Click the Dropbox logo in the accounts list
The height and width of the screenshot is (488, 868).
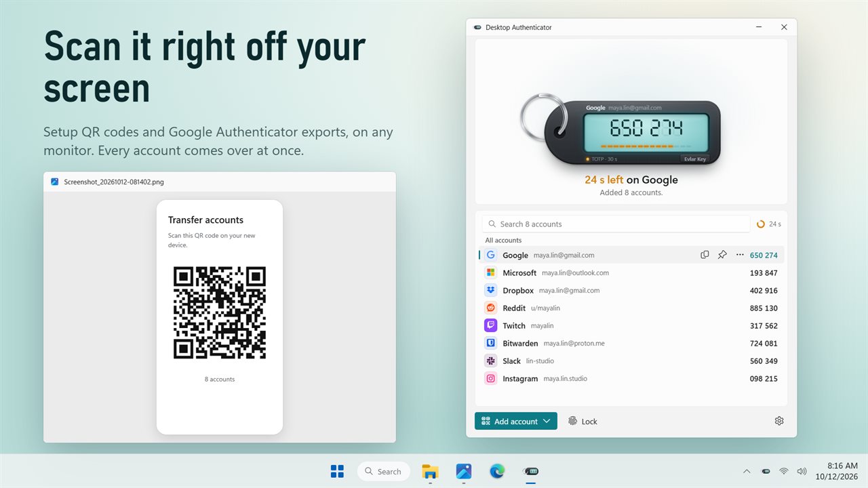(x=490, y=290)
